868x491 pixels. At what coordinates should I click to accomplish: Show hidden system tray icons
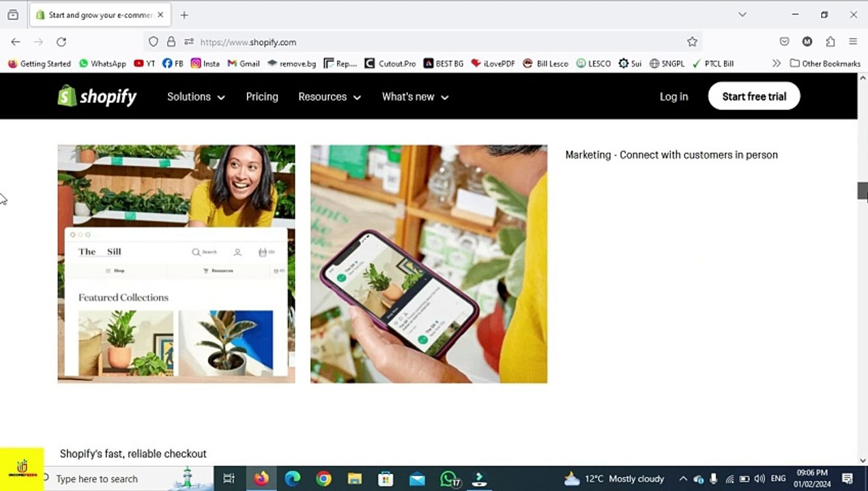tap(682, 479)
